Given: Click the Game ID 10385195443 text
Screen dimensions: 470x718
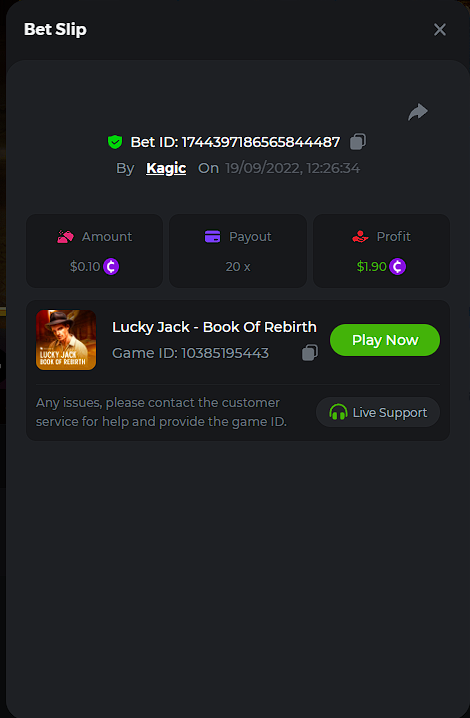Looking at the screenshot, I should pyautogui.click(x=191, y=353).
